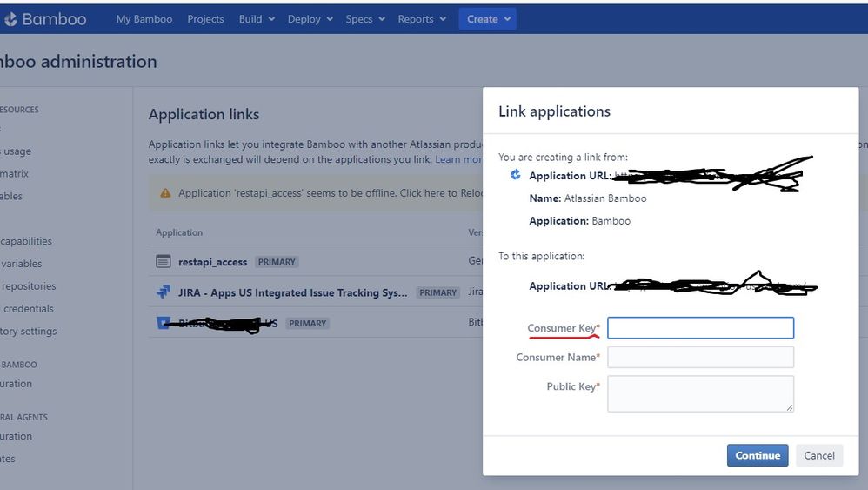Screen dimensions: 868x490
Task: Expand the Build dropdown menu
Action: coord(257,19)
